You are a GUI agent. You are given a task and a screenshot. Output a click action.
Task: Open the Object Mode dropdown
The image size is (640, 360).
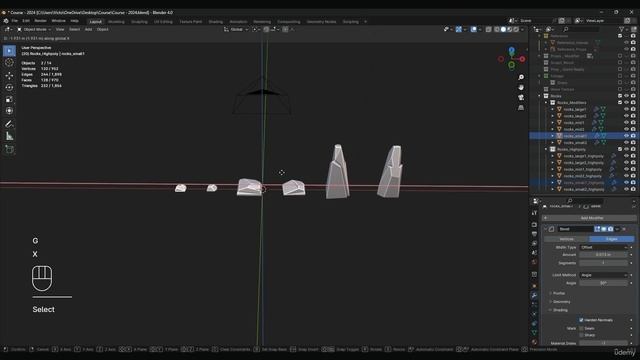[34, 29]
